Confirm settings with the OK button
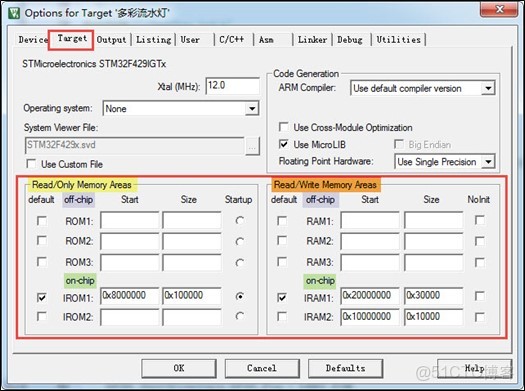The height and width of the screenshot is (391, 525). (x=179, y=368)
